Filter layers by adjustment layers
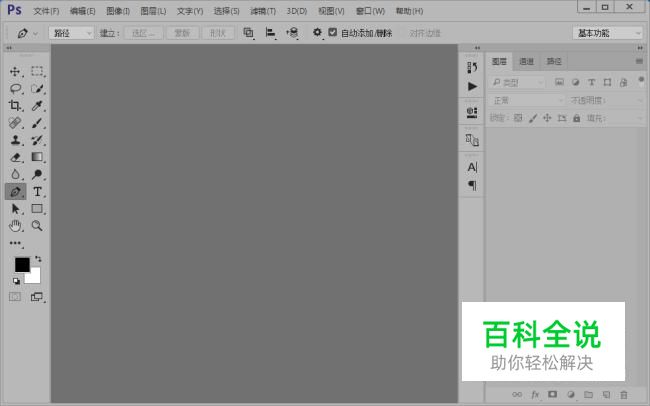This screenshot has height=406, width=650. tap(575, 82)
